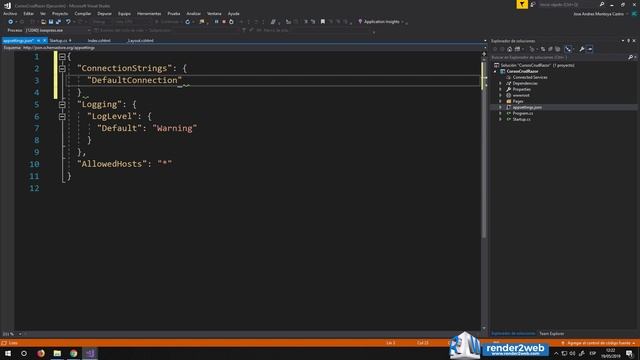
Task: Toggle the Solution Explorer sync active document icon
Action: pyautogui.click(x=568, y=49)
